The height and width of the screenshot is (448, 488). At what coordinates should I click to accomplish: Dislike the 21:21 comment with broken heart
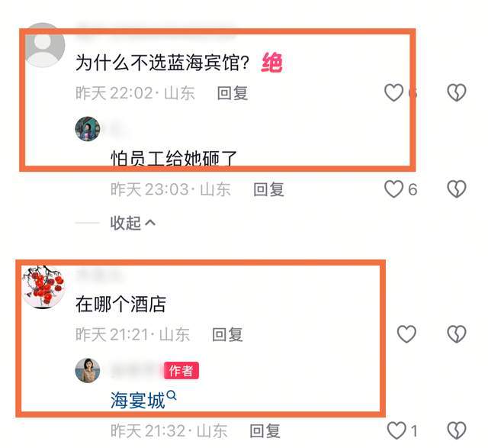tap(457, 334)
